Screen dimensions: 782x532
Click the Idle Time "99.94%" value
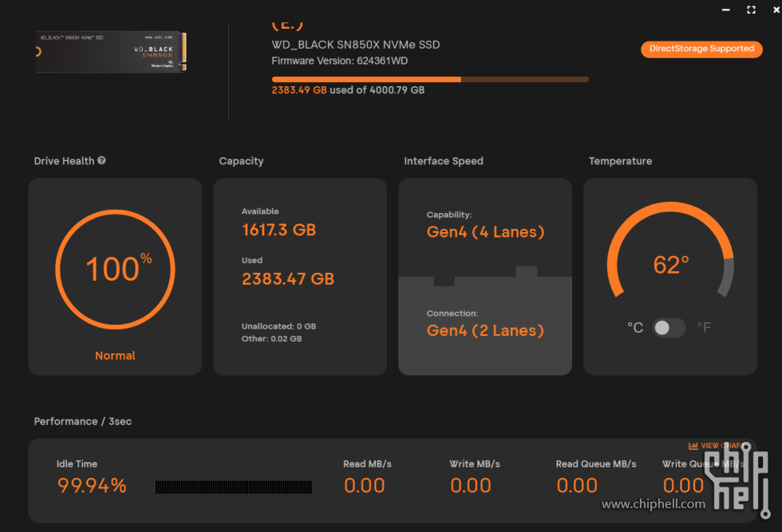pos(92,486)
